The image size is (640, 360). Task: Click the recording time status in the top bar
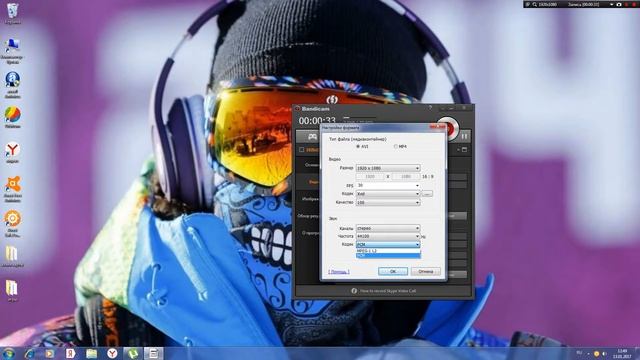[x=585, y=4]
